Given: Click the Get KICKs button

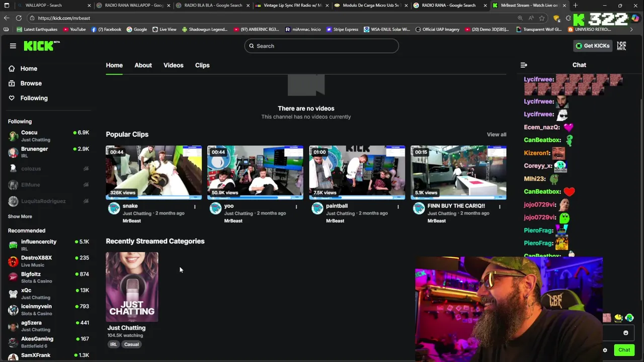Looking at the screenshot, I should click(x=592, y=46).
